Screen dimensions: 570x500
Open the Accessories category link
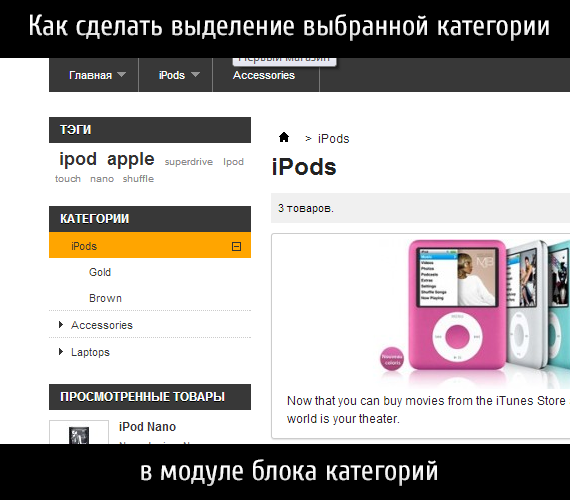tap(102, 325)
